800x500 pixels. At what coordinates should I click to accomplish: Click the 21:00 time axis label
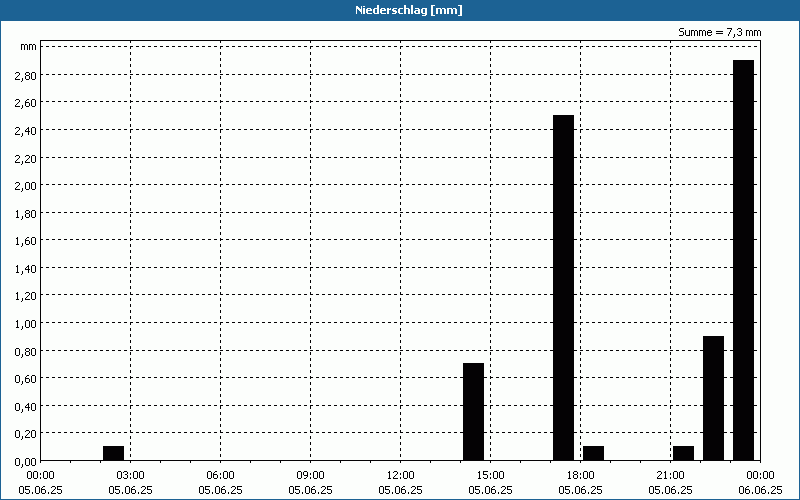coord(670,476)
